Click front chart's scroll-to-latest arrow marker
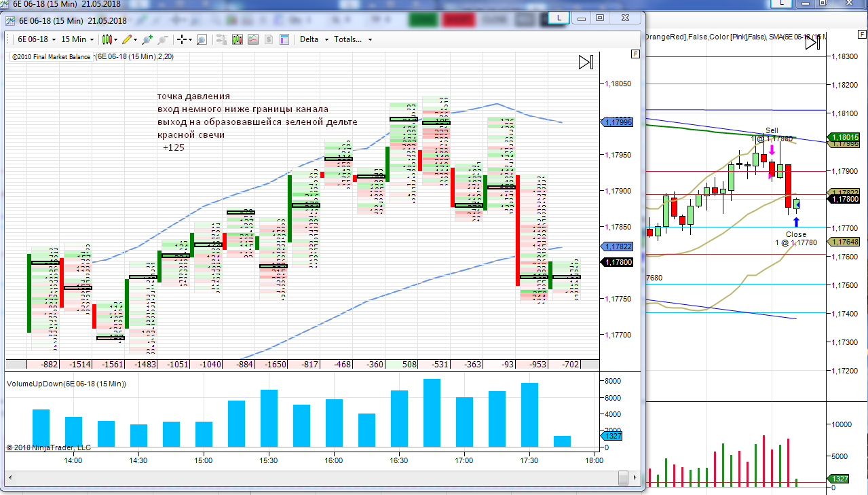Viewport: 868px width, 495px height. (586, 62)
